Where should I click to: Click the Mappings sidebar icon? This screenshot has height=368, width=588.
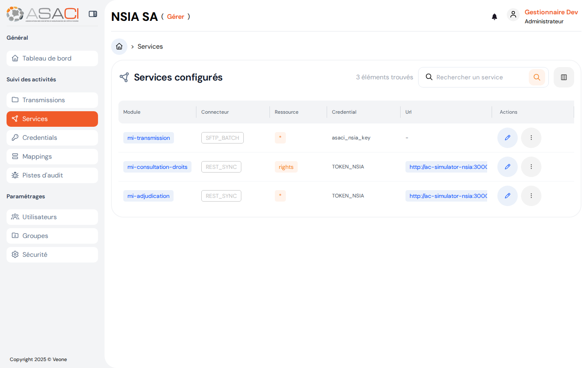(15, 156)
